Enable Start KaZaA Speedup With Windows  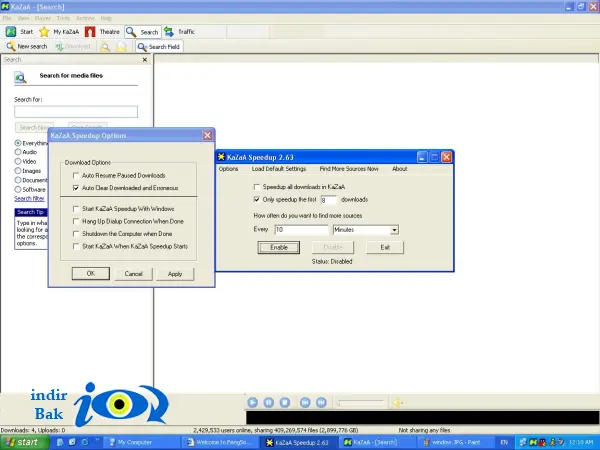click(76, 209)
